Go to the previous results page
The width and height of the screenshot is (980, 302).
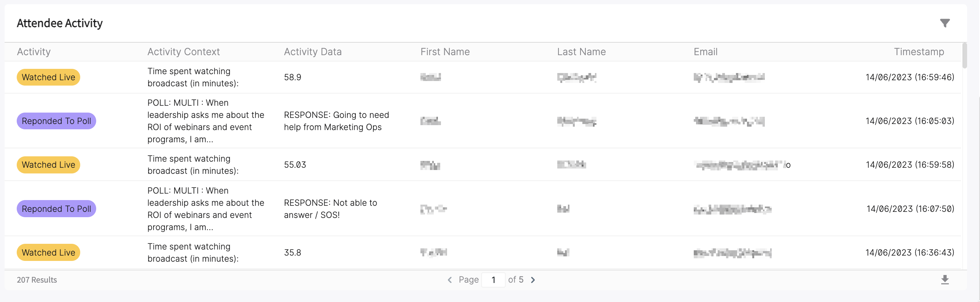(450, 280)
